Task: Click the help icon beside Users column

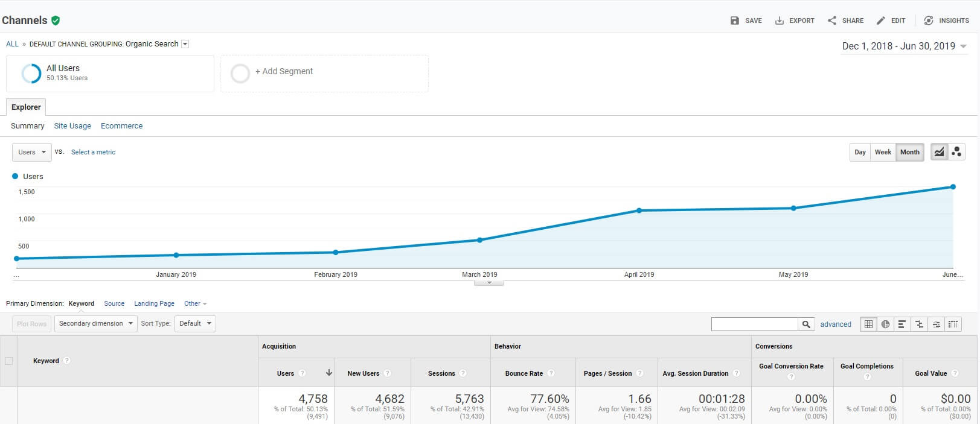Action: [x=303, y=373]
